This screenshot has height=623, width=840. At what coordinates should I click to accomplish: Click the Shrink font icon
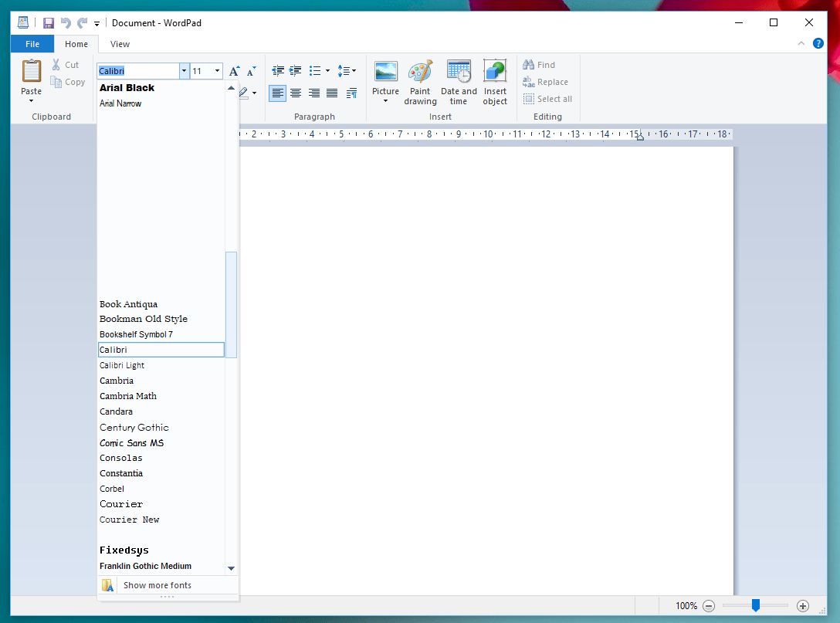click(251, 71)
